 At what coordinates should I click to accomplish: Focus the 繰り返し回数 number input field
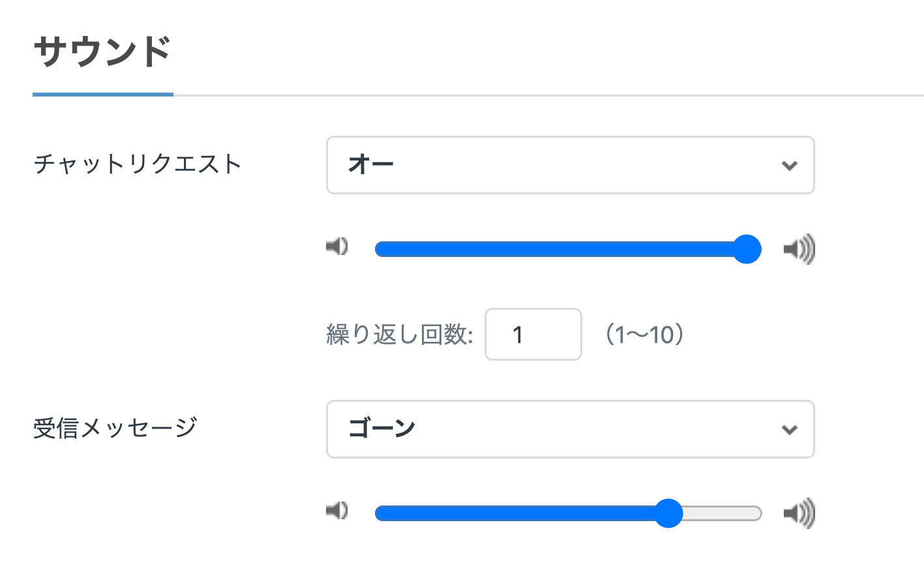point(533,335)
